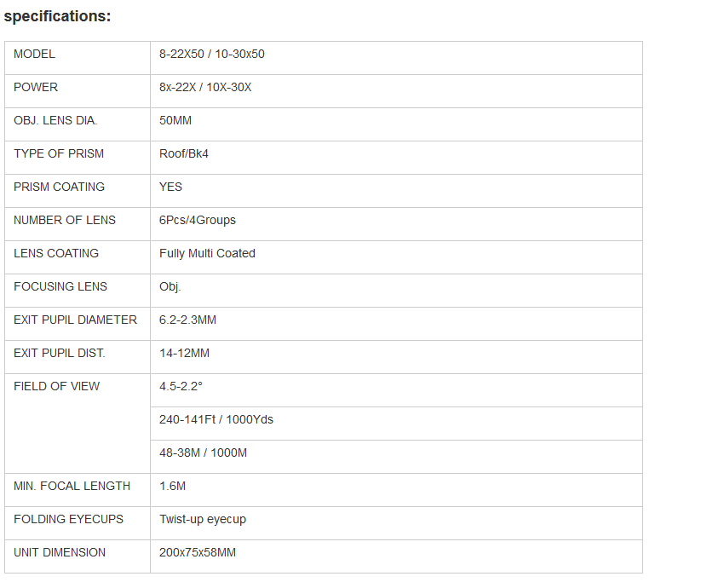Viewport: 707px width, 588px height.
Task: Select the TYPE OF PRISM label
Action: click(x=59, y=154)
